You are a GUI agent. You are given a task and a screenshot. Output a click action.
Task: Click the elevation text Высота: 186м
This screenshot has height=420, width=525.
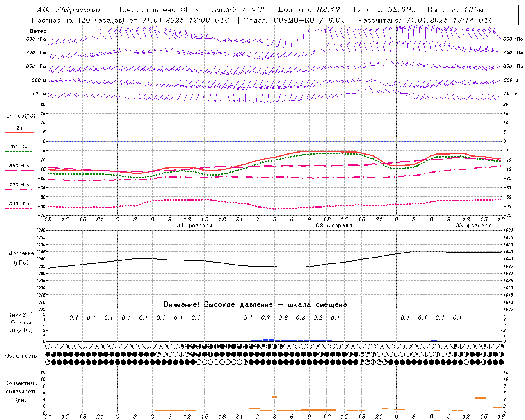click(x=455, y=10)
